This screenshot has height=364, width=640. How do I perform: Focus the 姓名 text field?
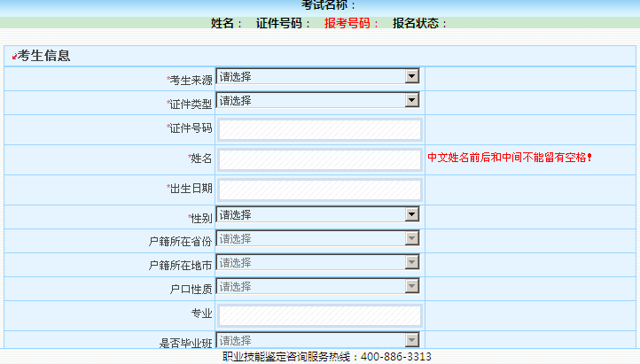click(x=319, y=159)
